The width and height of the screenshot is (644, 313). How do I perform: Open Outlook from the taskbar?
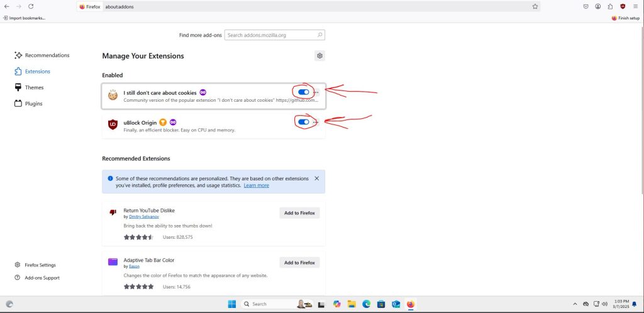[396, 304]
